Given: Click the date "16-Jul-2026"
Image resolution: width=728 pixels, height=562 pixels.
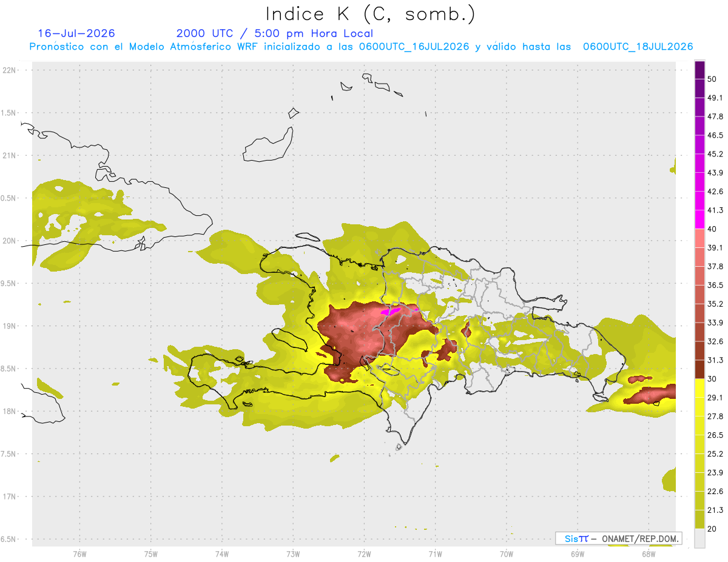Looking at the screenshot, I should pos(76,33).
